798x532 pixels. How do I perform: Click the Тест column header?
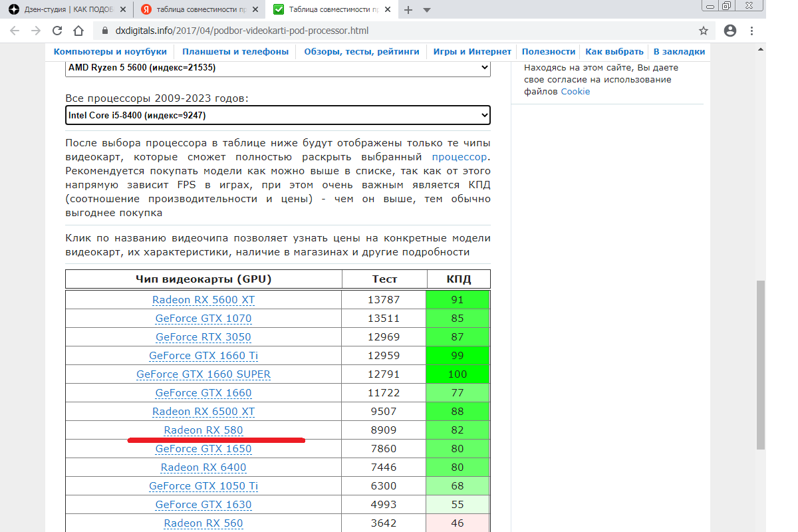tap(384, 279)
